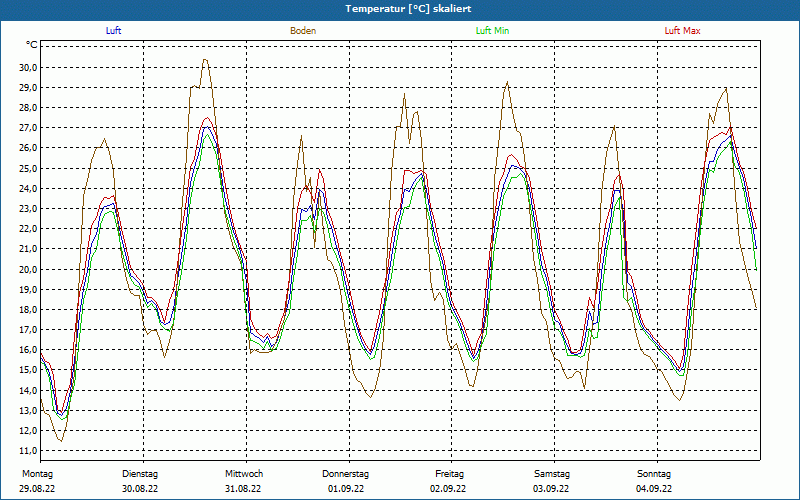Select the 'Freitag' day label
Image resolution: width=800 pixels, height=500 pixels.
tap(449, 474)
